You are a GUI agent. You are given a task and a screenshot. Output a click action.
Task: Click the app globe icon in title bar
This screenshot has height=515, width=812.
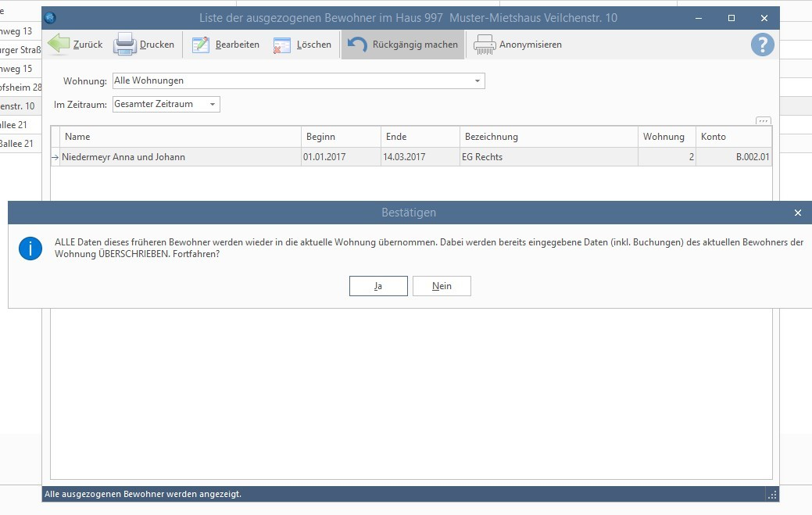[x=50, y=18]
